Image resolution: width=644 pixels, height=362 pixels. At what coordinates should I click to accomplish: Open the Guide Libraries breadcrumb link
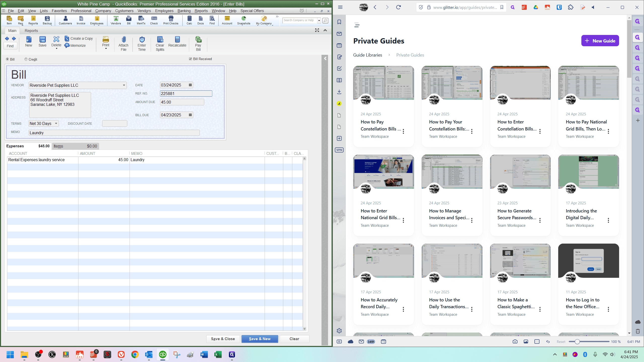pyautogui.click(x=368, y=55)
